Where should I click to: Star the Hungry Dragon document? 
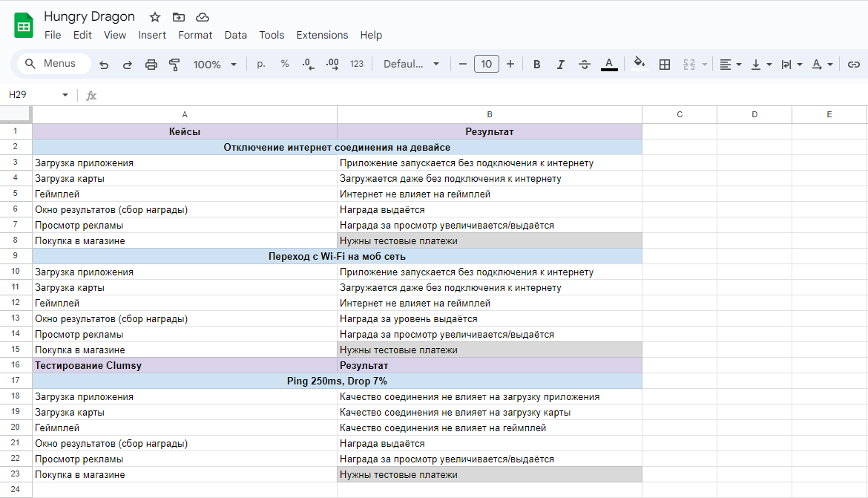point(154,17)
